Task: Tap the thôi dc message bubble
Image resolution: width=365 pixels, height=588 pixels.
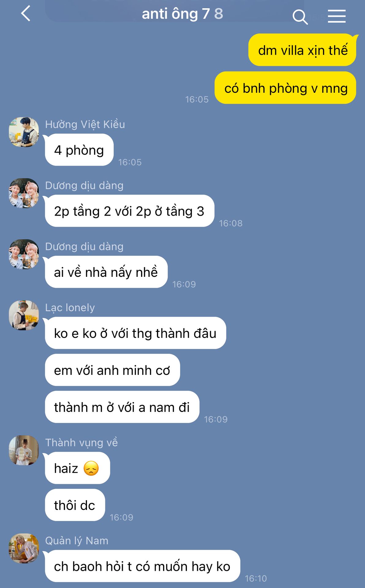Action: click(75, 505)
